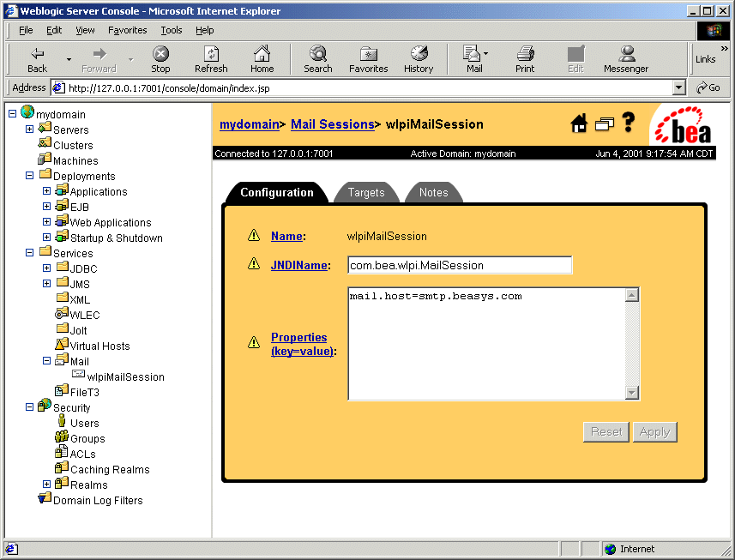Select the FileT3 tree node icon
Image resolution: width=735 pixels, height=560 pixels.
[x=62, y=391]
